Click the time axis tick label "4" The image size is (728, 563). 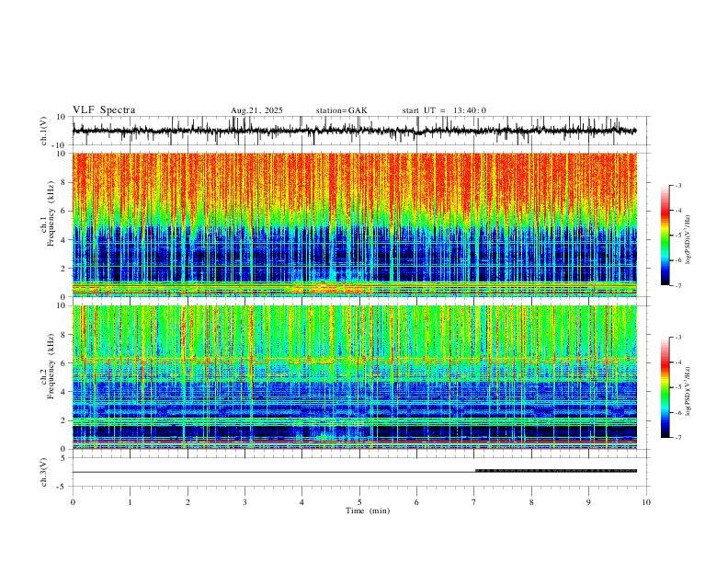point(301,502)
